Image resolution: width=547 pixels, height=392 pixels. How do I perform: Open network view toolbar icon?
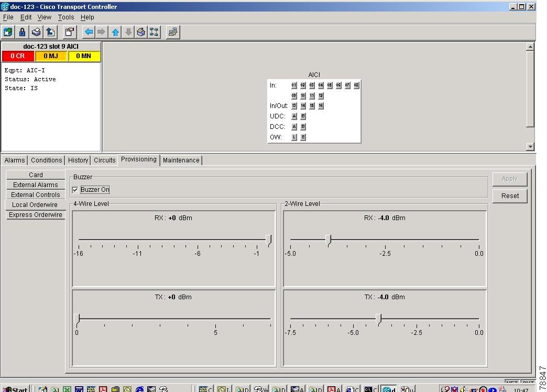[154, 32]
